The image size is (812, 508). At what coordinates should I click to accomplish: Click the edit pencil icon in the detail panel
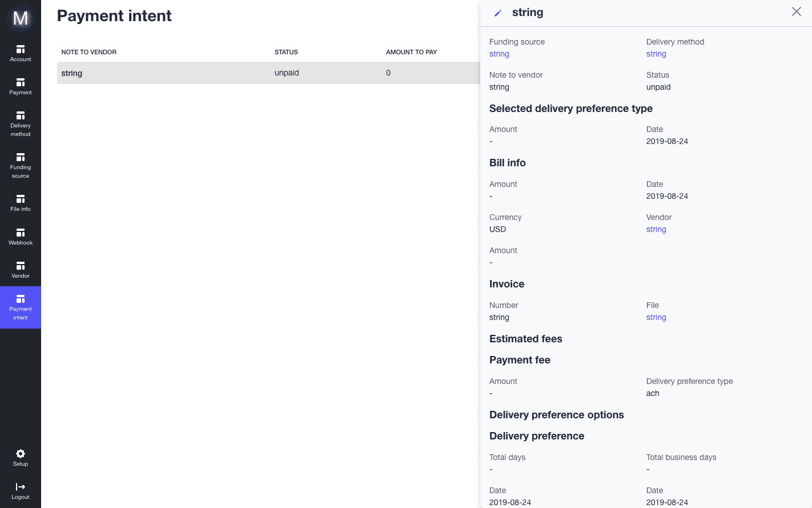click(497, 13)
